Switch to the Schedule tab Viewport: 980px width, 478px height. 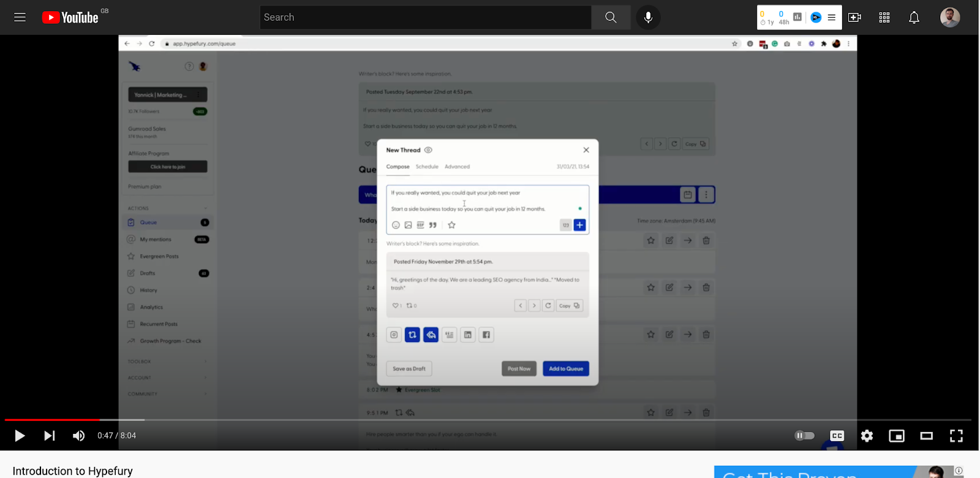(x=427, y=167)
